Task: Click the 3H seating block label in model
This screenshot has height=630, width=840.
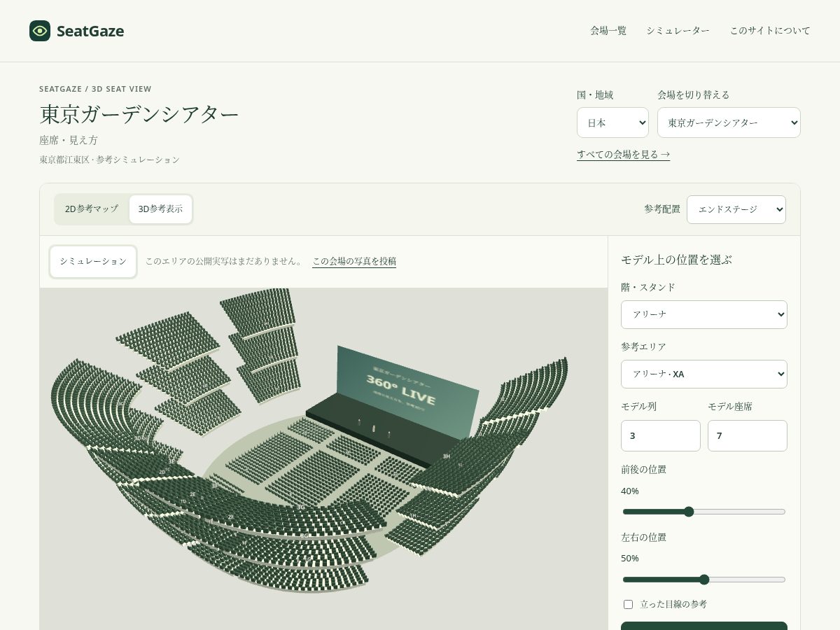Action: point(446,456)
